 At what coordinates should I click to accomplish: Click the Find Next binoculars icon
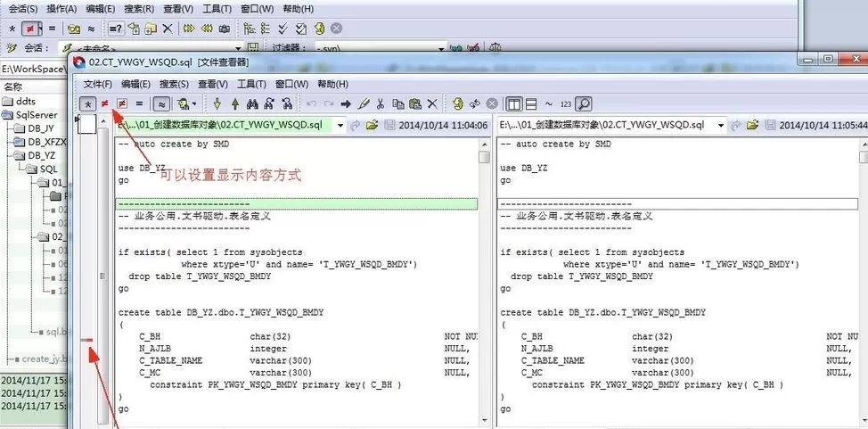(270, 103)
